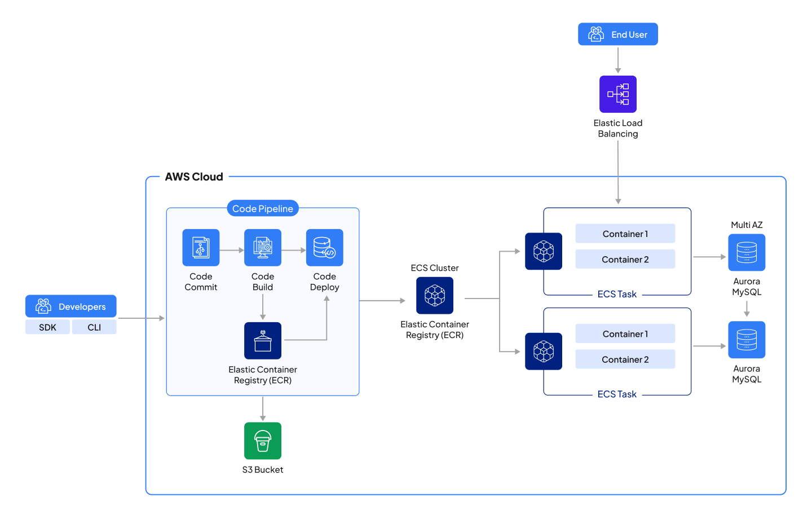Click the Code Build label text
Image resolution: width=812 pixels, height=518 pixels.
point(263,282)
